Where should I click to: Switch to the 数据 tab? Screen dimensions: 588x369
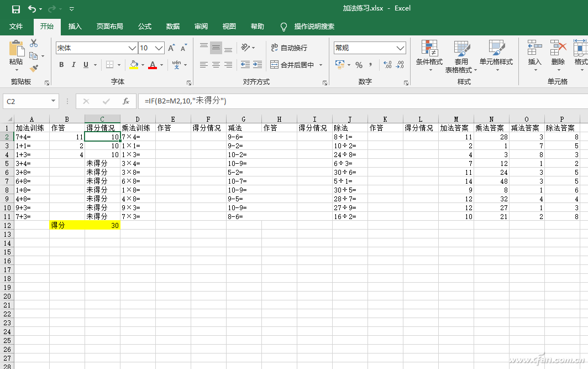173,26
